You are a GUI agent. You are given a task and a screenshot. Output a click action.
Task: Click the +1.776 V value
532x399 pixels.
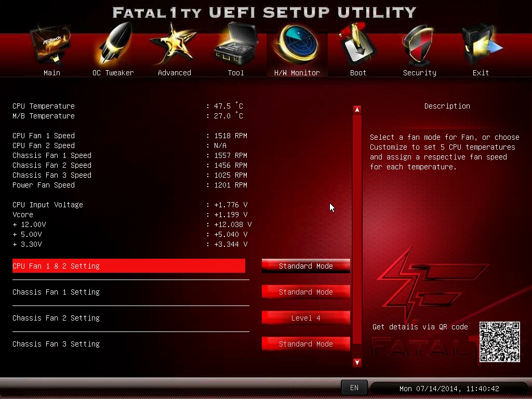coord(231,205)
